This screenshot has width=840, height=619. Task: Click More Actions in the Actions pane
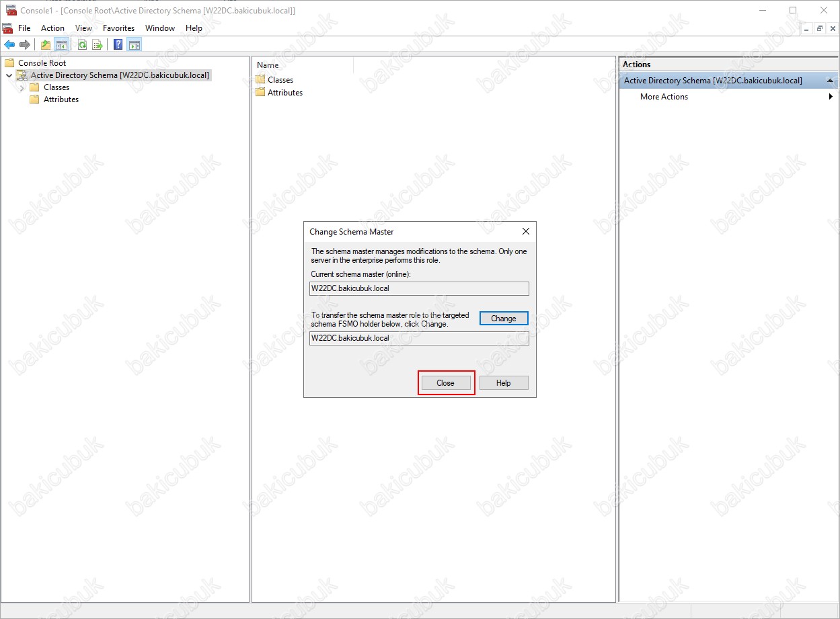[x=664, y=97]
